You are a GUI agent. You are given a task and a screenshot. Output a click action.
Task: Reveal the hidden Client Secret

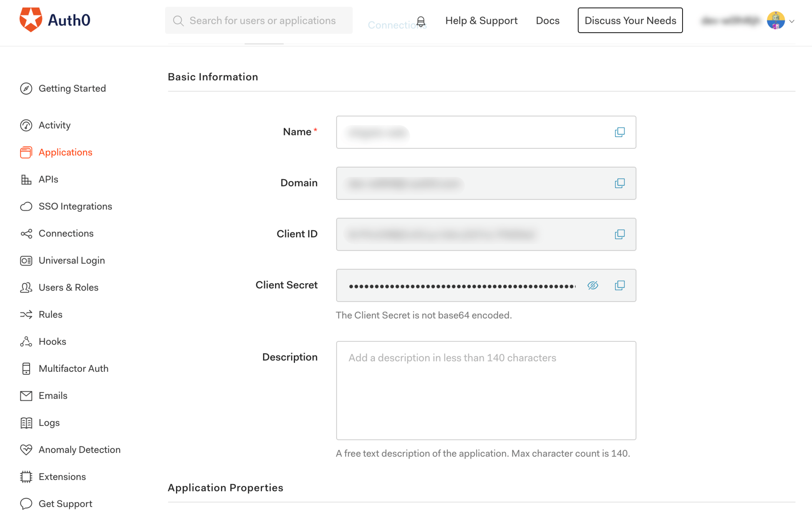[593, 285]
